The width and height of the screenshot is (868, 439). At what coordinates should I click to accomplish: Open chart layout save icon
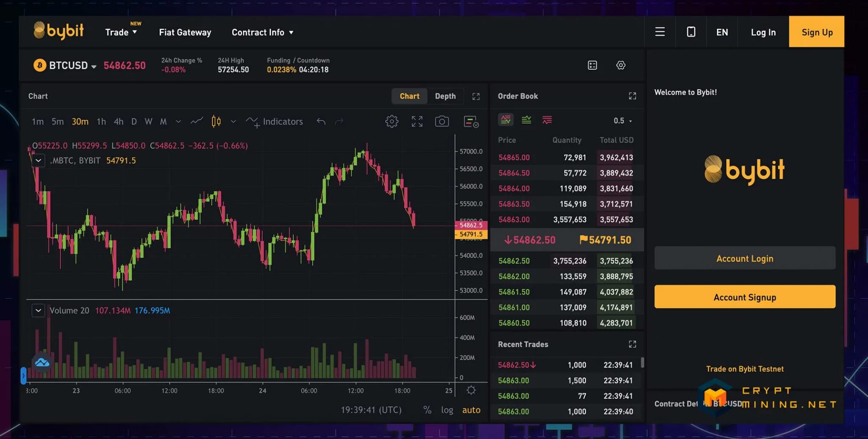pyautogui.click(x=471, y=122)
